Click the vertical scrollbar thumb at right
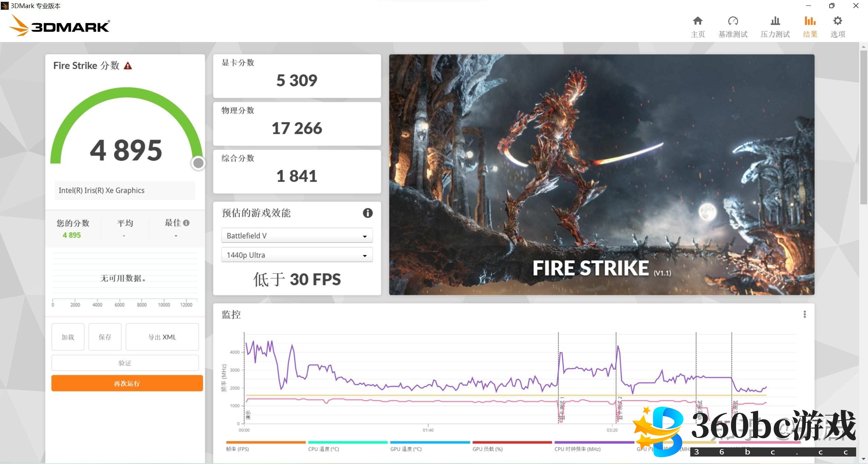This screenshot has height=464, width=868. pos(864,127)
